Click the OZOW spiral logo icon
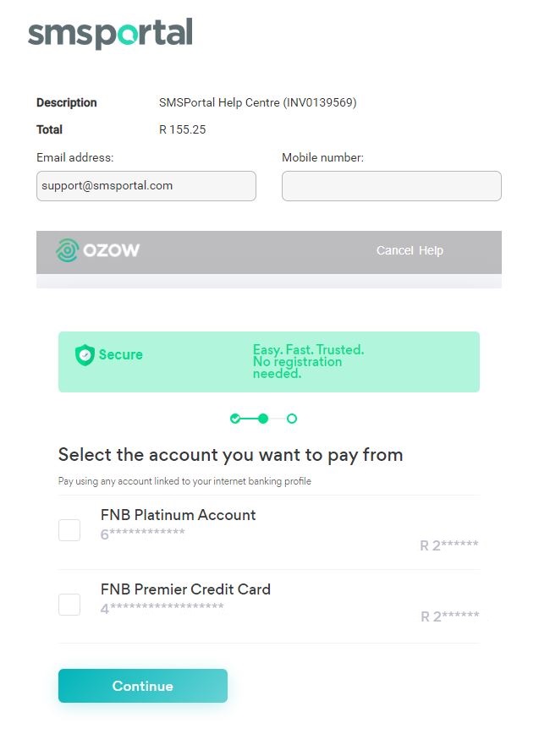Viewport: 539px width, 756px height. pos(68,250)
